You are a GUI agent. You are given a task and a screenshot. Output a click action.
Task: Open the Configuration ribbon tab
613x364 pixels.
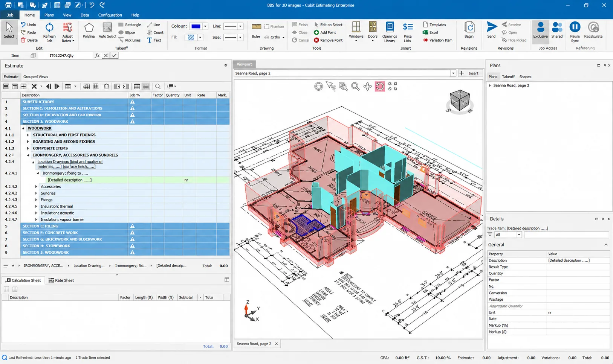pyautogui.click(x=110, y=15)
